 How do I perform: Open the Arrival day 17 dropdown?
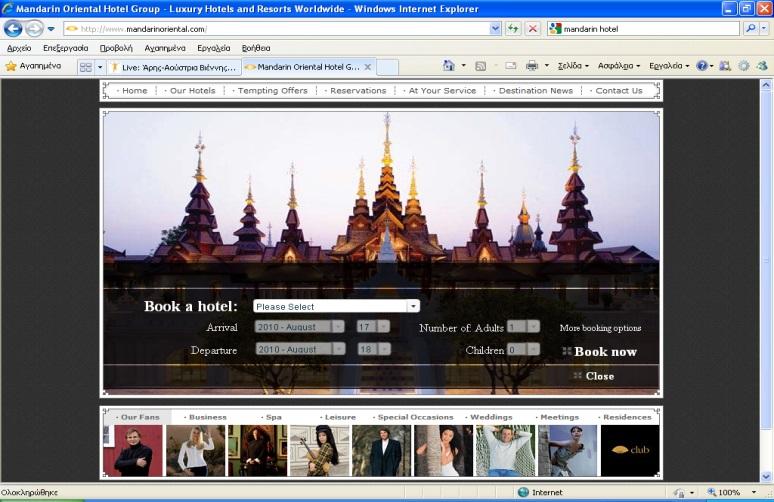point(373,327)
